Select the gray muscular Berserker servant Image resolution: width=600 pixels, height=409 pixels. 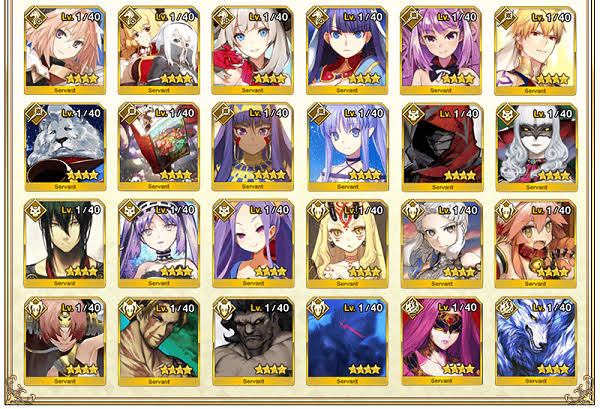pos(253,341)
